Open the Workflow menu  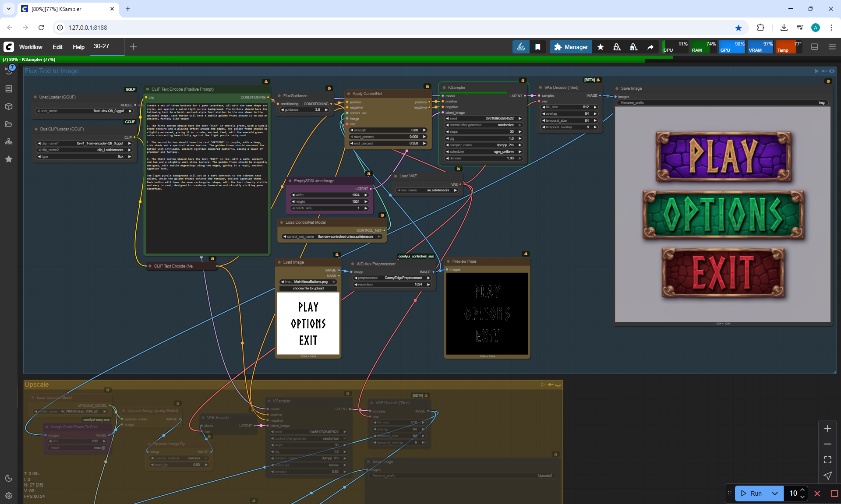pos(31,47)
